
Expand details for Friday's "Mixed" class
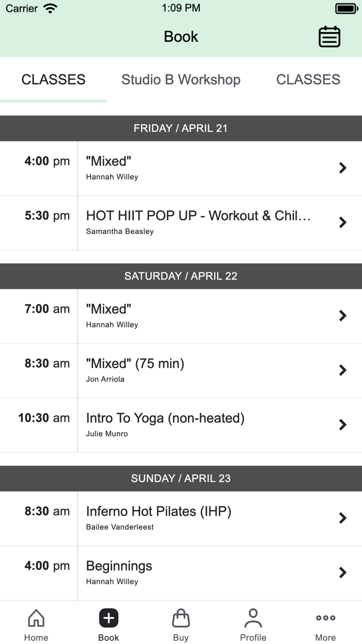point(342,168)
